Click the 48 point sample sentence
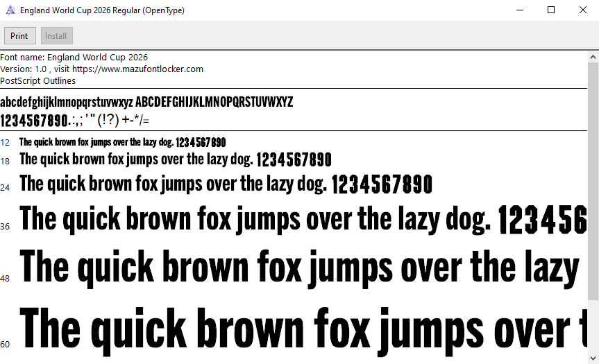 point(300,268)
